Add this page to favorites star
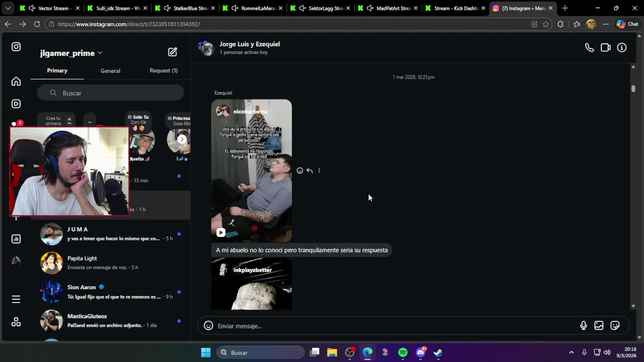Screen dimensions: 644x362 coord(546,24)
